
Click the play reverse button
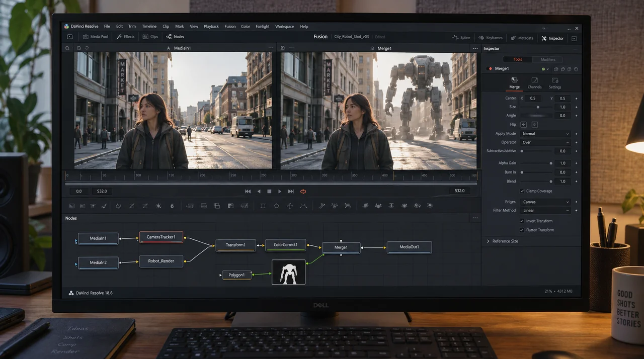click(259, 191)
